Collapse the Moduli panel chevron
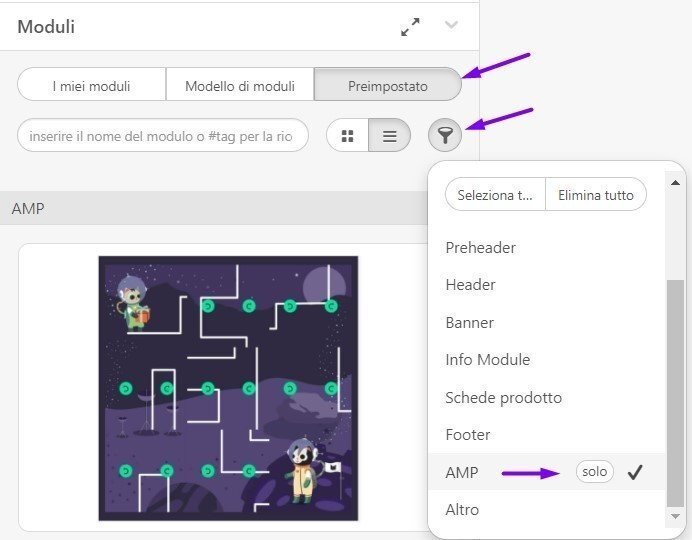Viewport: 692px width, 540px height. [451, 26]
